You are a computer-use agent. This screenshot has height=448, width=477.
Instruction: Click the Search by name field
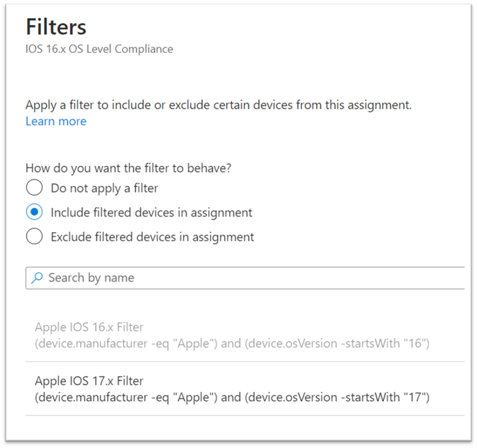[x=245, y=278]
